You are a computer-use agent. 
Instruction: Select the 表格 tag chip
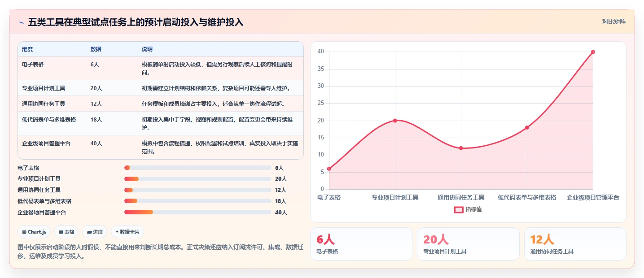pyautogui.click(x=66, y=232)
